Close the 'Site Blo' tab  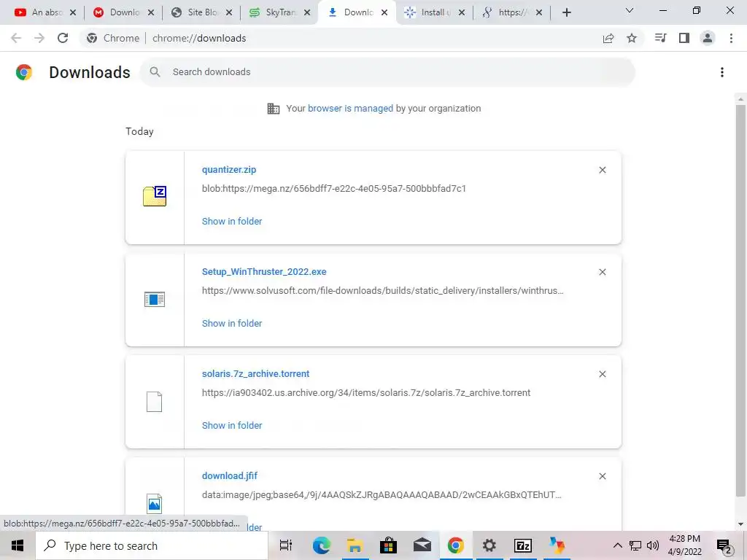(229, 12)
